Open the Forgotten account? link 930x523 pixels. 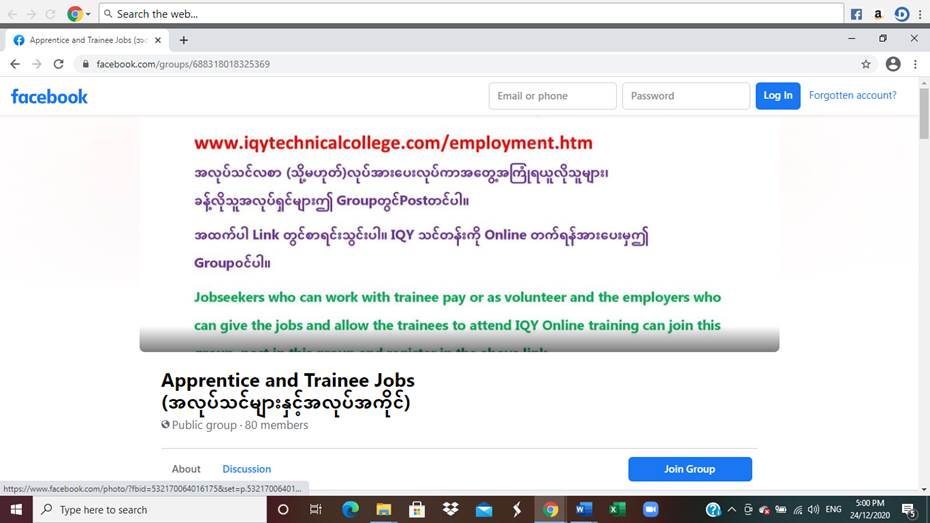(852, 95)
